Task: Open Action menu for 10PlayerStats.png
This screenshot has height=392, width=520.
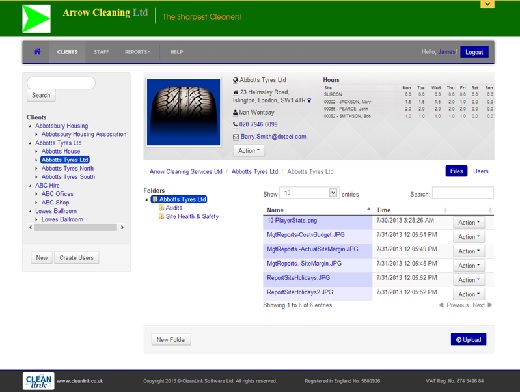Action: tap(469, 222)
